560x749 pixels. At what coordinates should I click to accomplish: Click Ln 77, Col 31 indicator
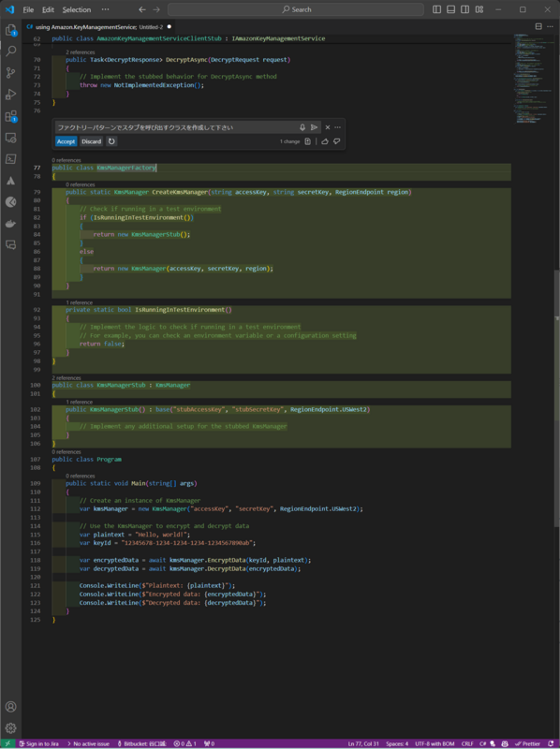pyautogui.click(x=363, y=743)
